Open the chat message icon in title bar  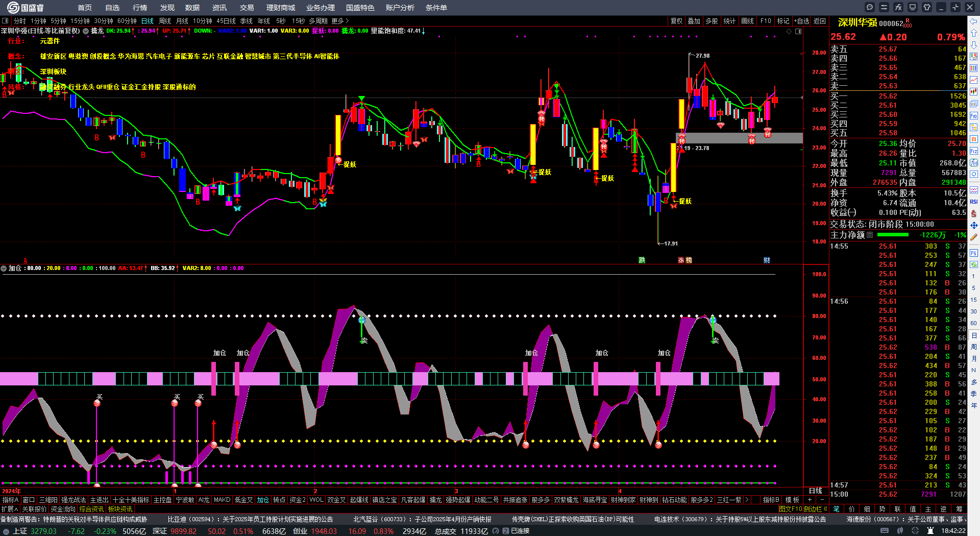pyautogui.click(x=870, y=7)
